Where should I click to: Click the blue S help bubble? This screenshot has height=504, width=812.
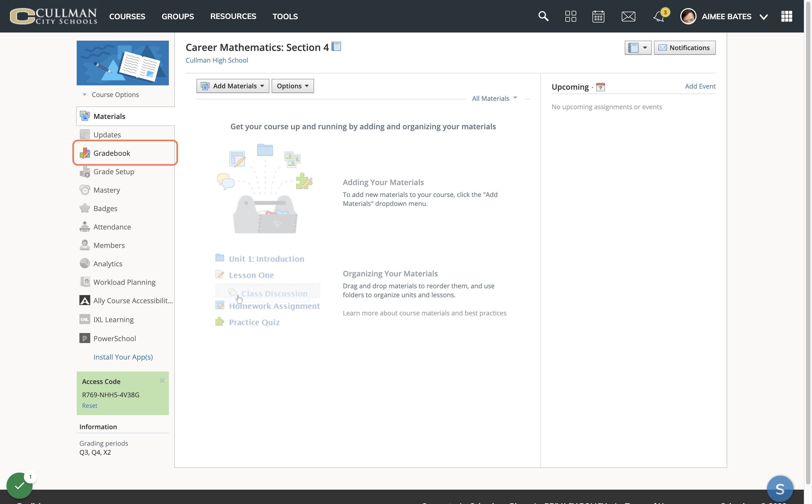780,489
